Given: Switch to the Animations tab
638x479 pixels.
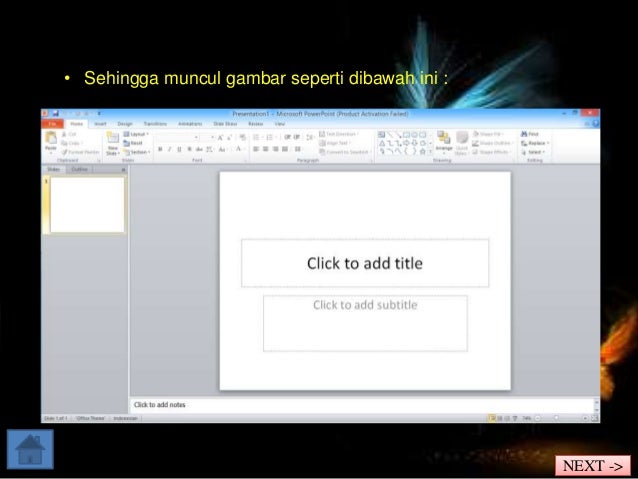Looking at the screenshot, I should (190, 124).
